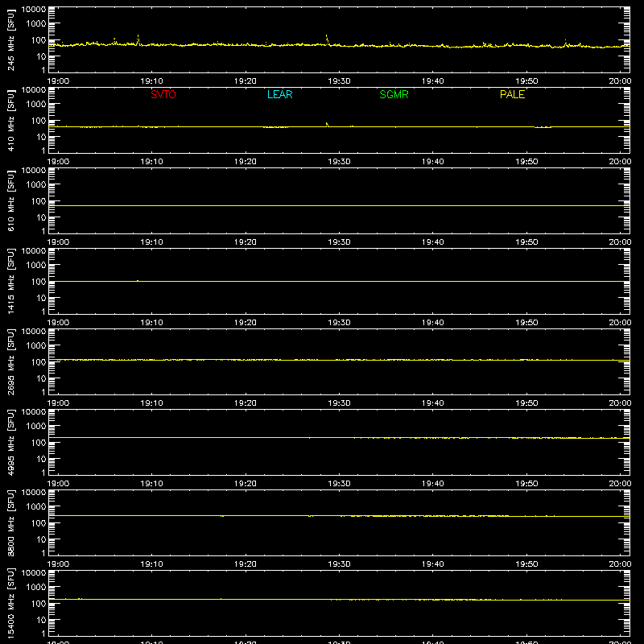Click the 19:00 tick under the 410 MHz plot
644x644 pixels.
[58, 162]
